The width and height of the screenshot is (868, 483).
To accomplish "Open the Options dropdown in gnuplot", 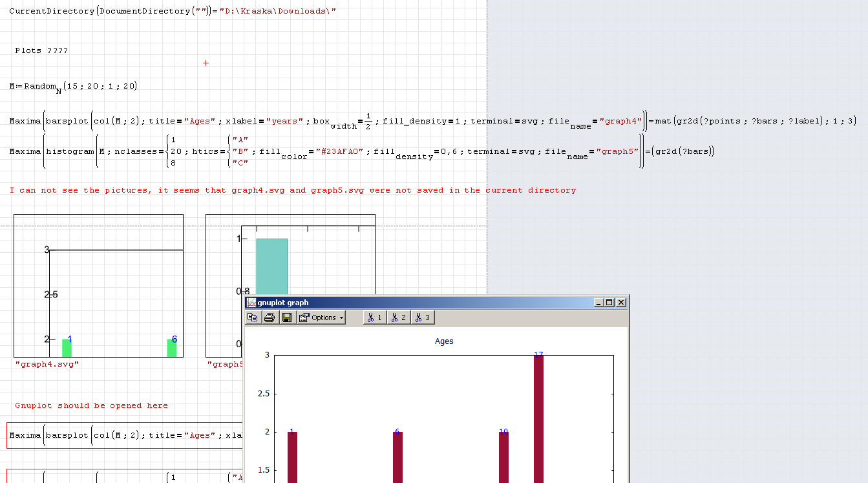I will coord(321,317).
